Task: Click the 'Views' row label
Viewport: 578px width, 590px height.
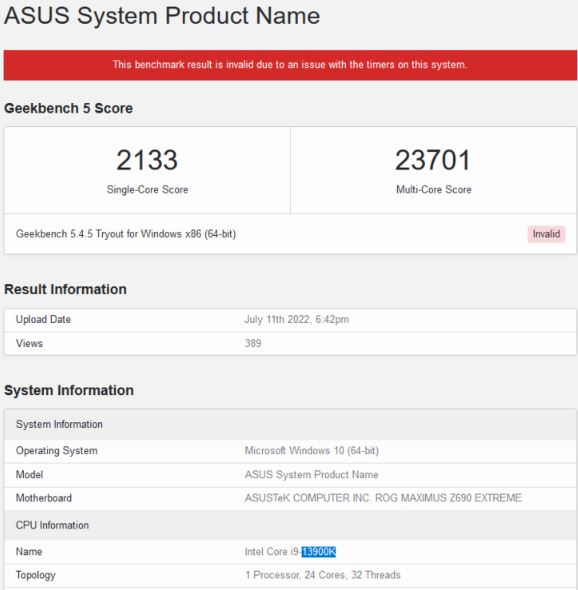Action: point(29,343)
